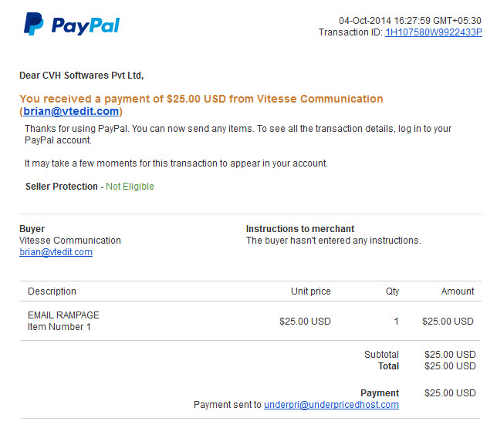Image resolution: width=497 pixels, height=448 pixels.
Task: Open the Transaction ID 1H107580W9922433P link
Action: (x=433, y=32)
